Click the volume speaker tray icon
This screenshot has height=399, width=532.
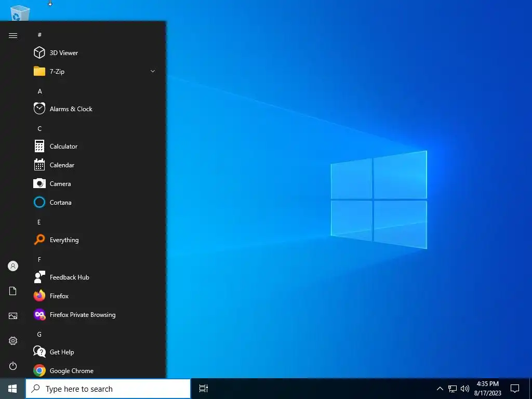click(465, 389)
